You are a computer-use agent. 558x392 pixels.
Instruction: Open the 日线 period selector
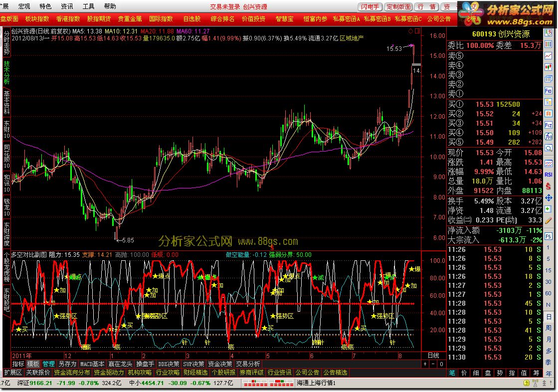coord(433,355)
